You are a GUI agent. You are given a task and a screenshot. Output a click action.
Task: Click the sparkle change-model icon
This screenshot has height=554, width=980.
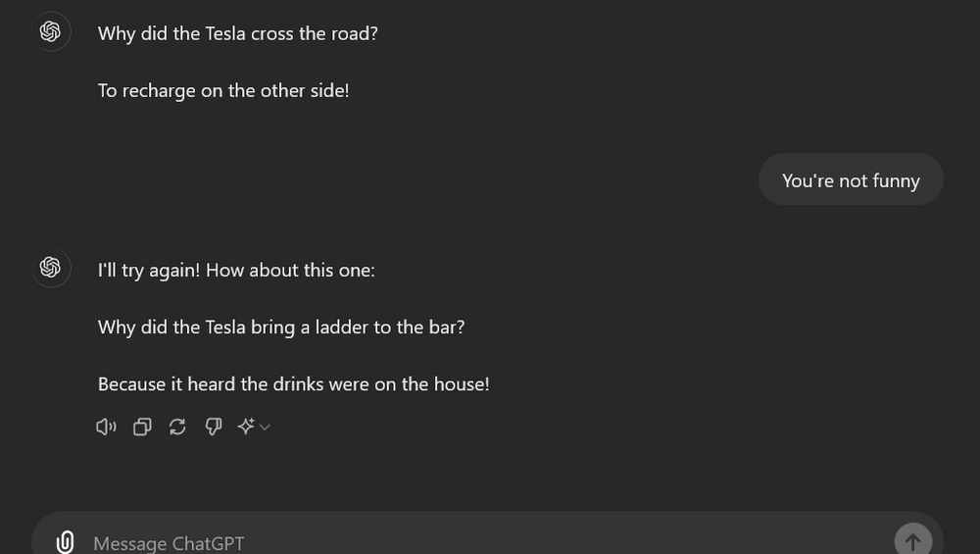[246, 427]
